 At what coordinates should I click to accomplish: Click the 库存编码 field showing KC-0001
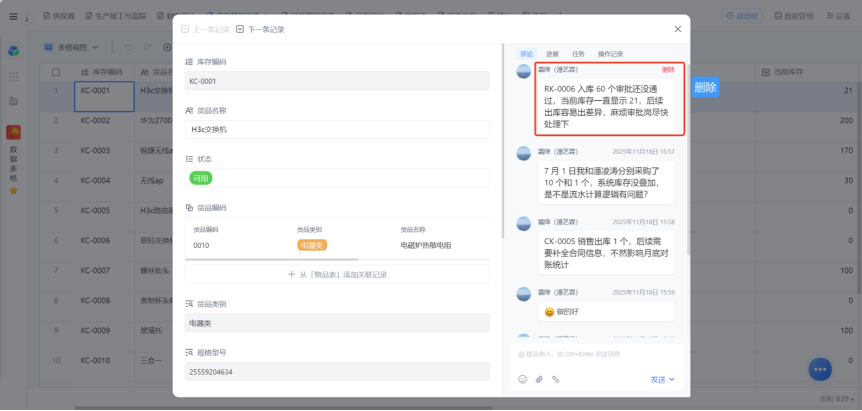coord(337,81)
